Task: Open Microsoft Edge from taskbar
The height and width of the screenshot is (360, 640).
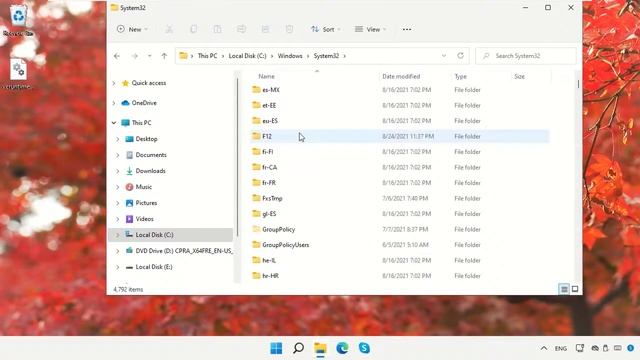Action: tap(342, 348)
